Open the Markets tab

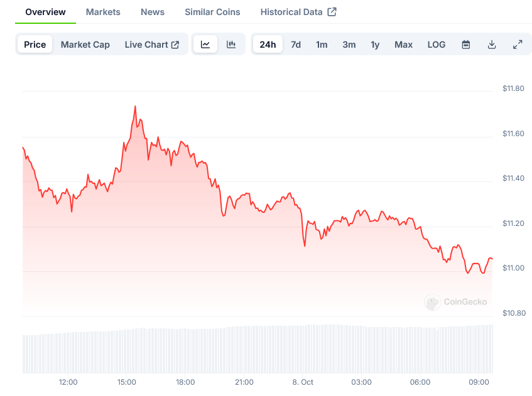click(103, 12)
